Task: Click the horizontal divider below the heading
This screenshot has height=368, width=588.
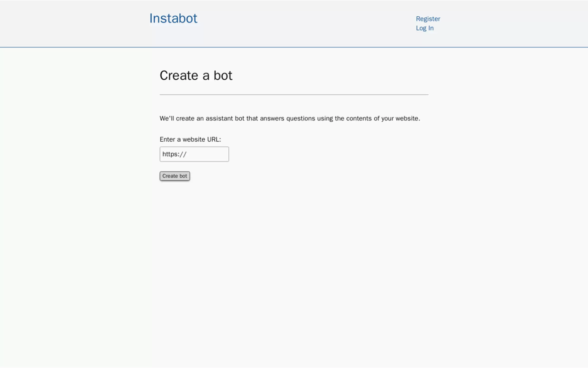Action: point(294,95)
